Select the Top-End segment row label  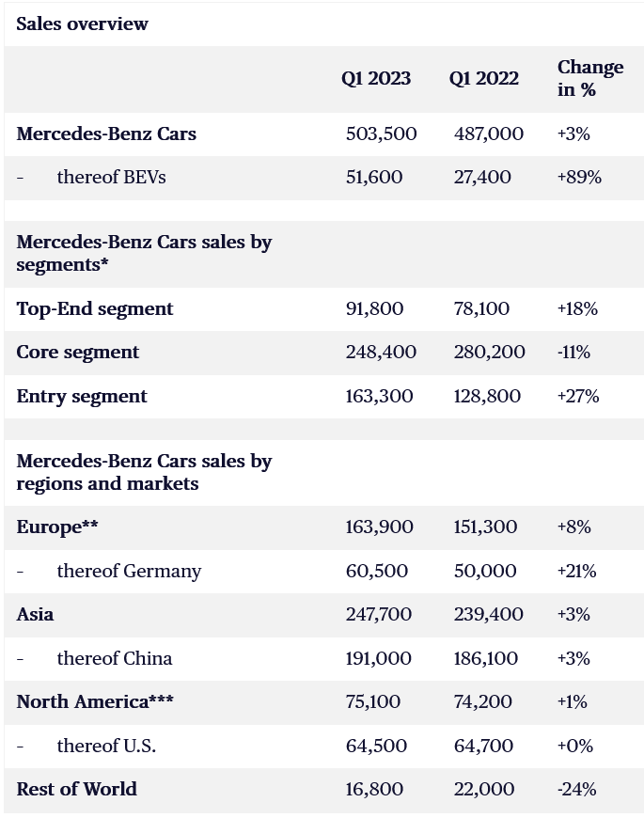[95, 308]
